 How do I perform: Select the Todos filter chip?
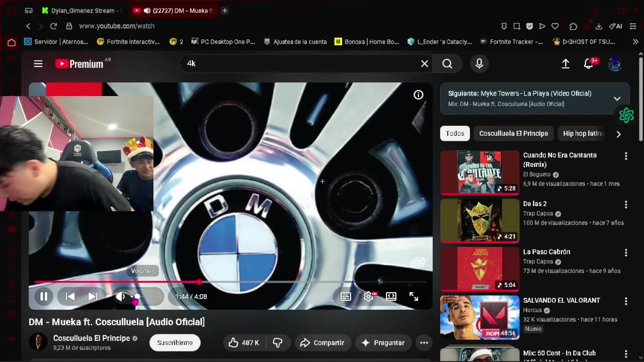coord(455,133)
